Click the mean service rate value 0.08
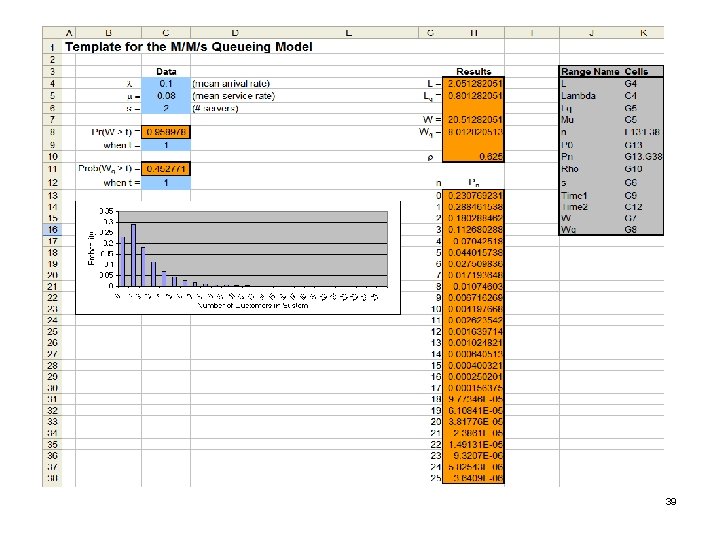 point(166,96)
